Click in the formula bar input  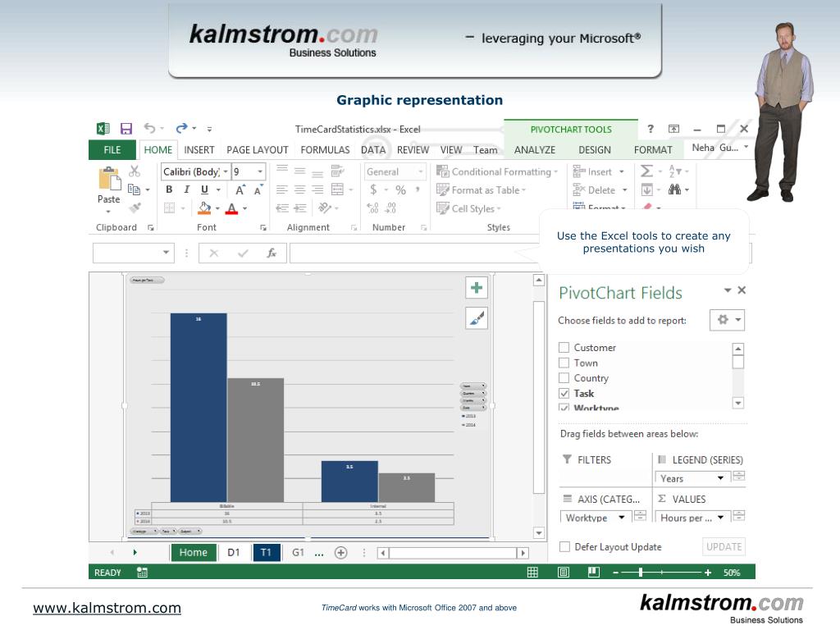(x=413, y=253)
